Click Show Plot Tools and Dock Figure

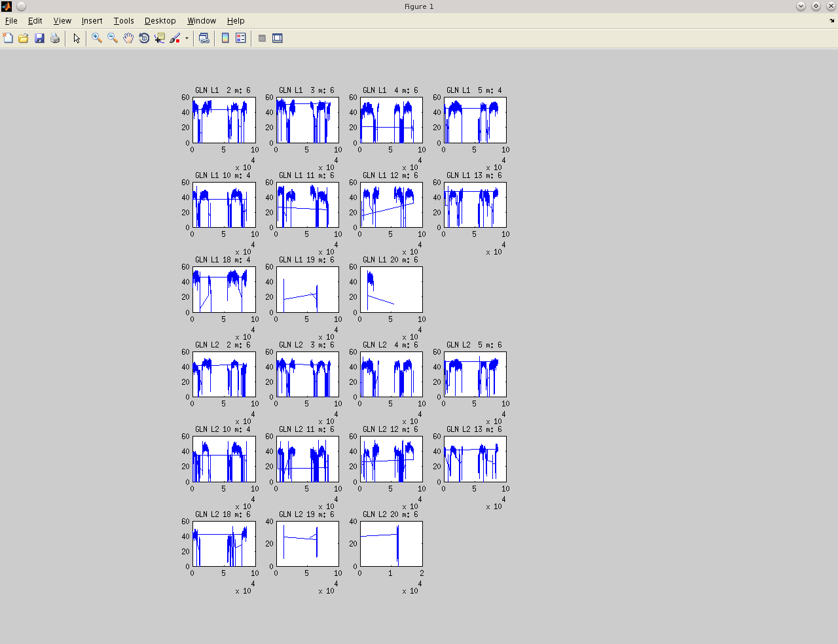click(278, 38)
